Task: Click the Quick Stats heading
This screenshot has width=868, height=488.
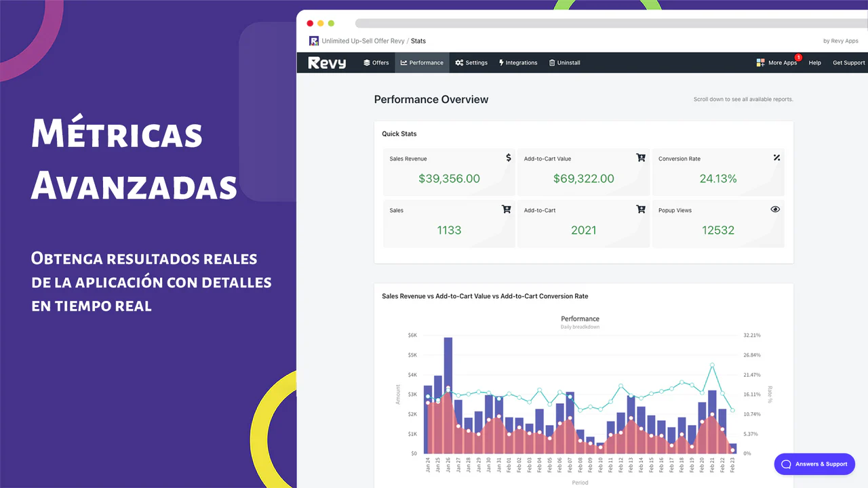Action: (x=399, y=134)
